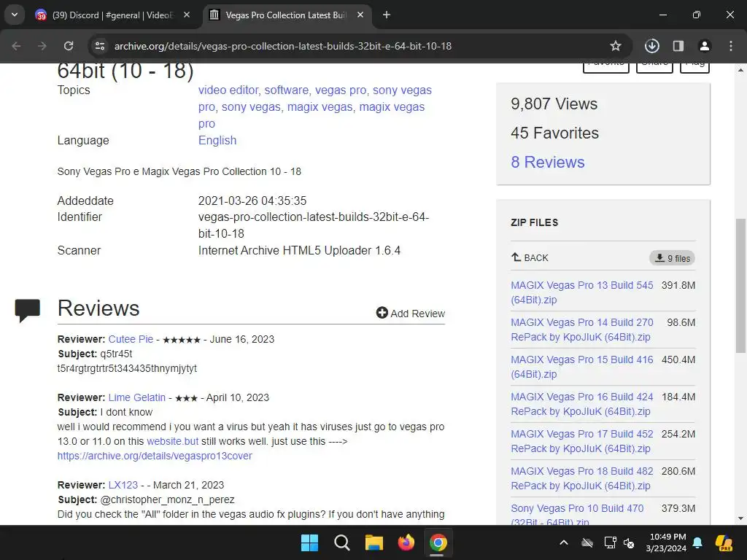Image resolution: width=747 pixels, height=560 pixels.
Task: Click the Add Review plus icon
Action: coord(382,313)
